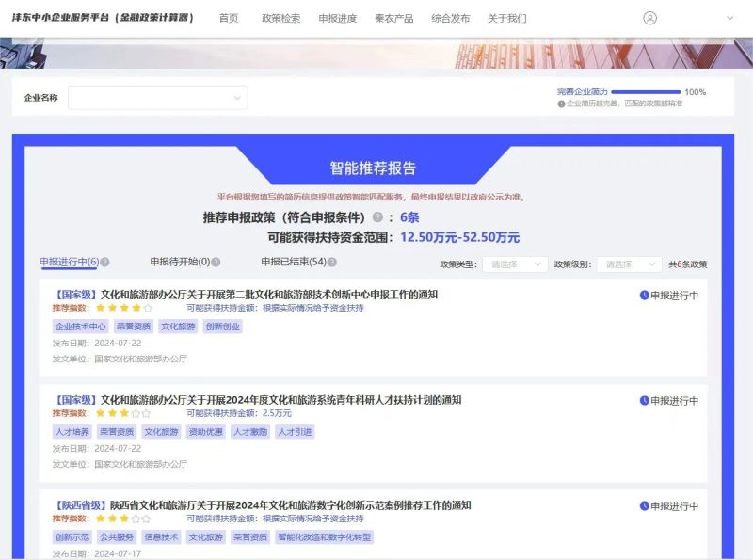The image size is (753, 560).
Task: Click the 人才引进 tag on second policy
Action: tap(295, 432)
